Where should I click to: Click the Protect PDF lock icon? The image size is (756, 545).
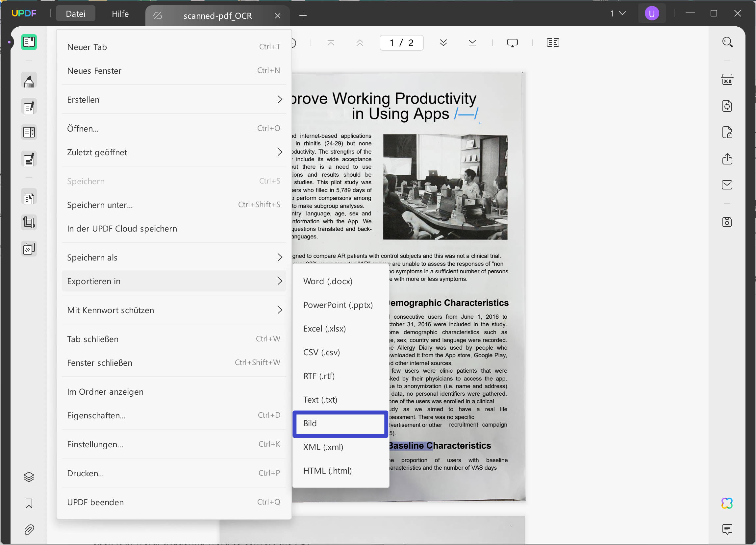(x=727, y=132)
